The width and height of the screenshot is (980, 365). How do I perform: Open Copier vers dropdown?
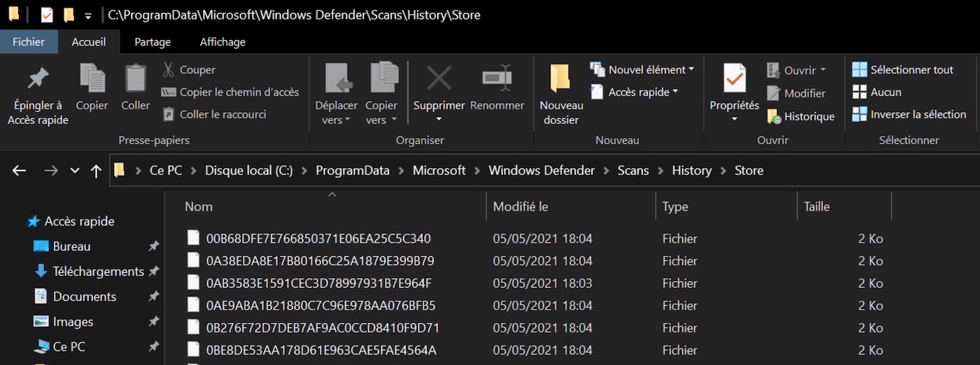click(x=381, y=113)
